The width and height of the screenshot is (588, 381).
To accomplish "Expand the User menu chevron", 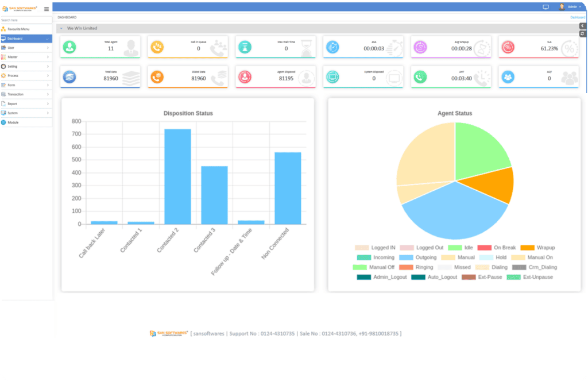I will [x=48, y=48].
